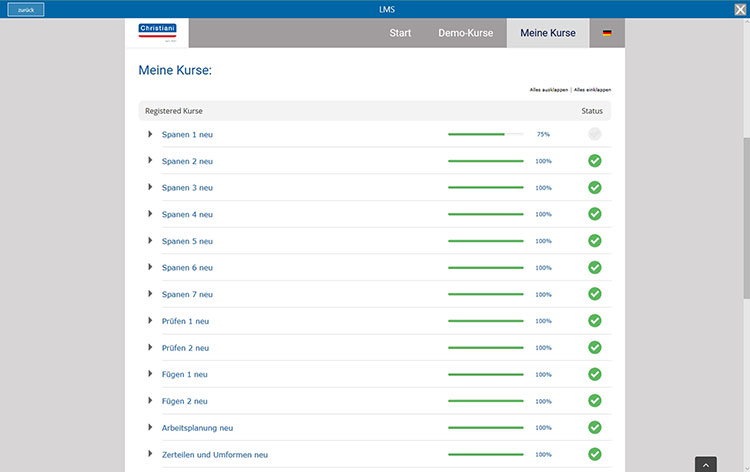Expand the Zerteilen und Umformen neu row
Viewport: 750px width, 472px height.
coord(150,453)
